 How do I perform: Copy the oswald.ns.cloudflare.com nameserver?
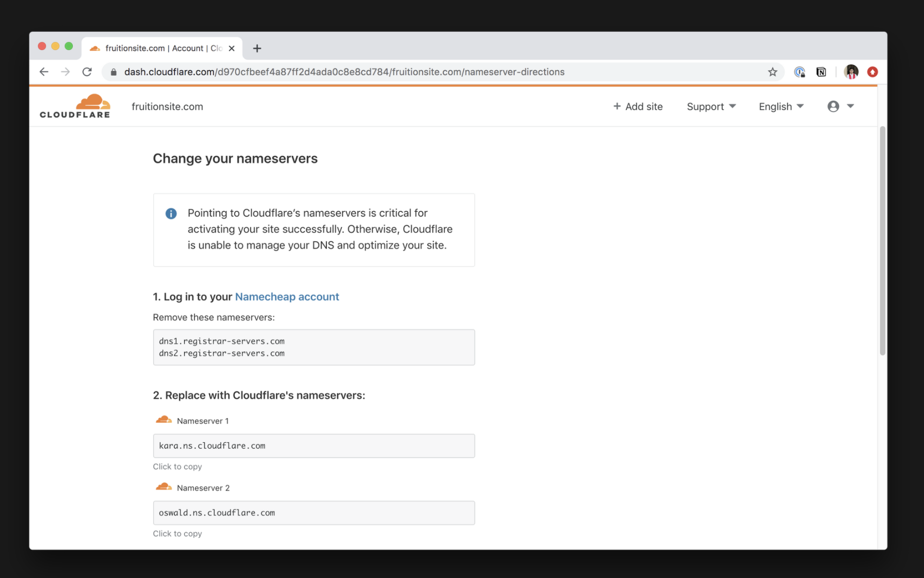point(313,513)
